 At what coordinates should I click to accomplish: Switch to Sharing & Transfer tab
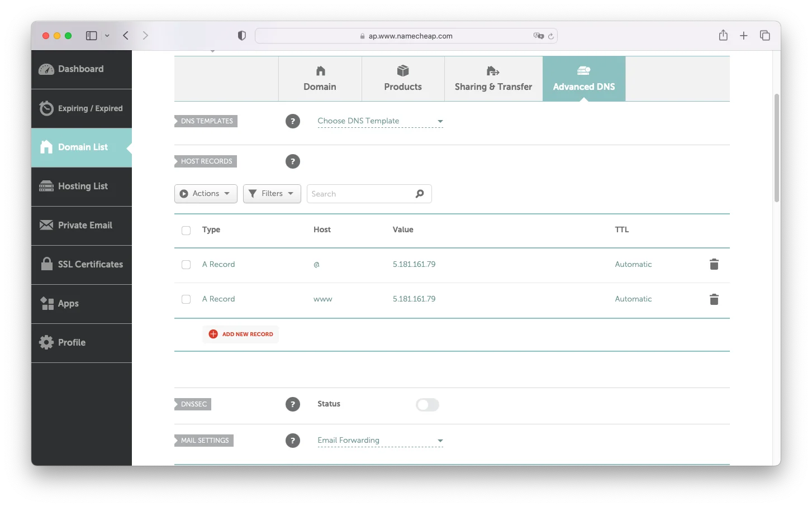point(493,79)
